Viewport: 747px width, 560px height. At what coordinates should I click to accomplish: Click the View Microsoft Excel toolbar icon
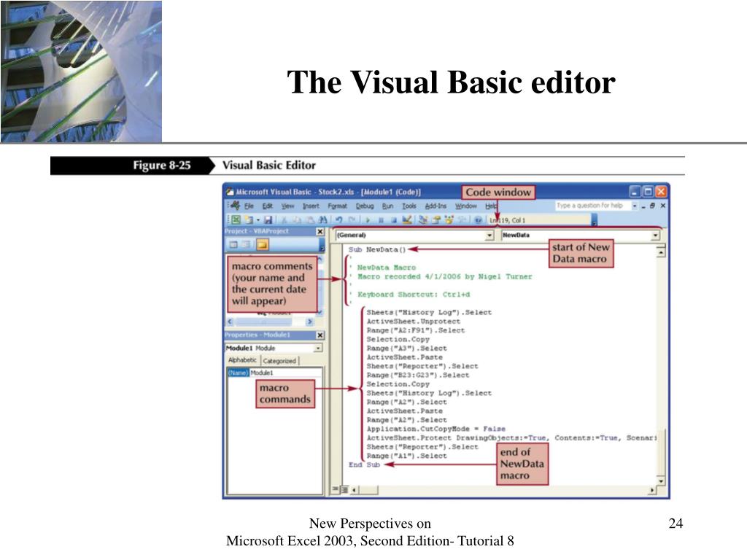click(x=236, y=220)
